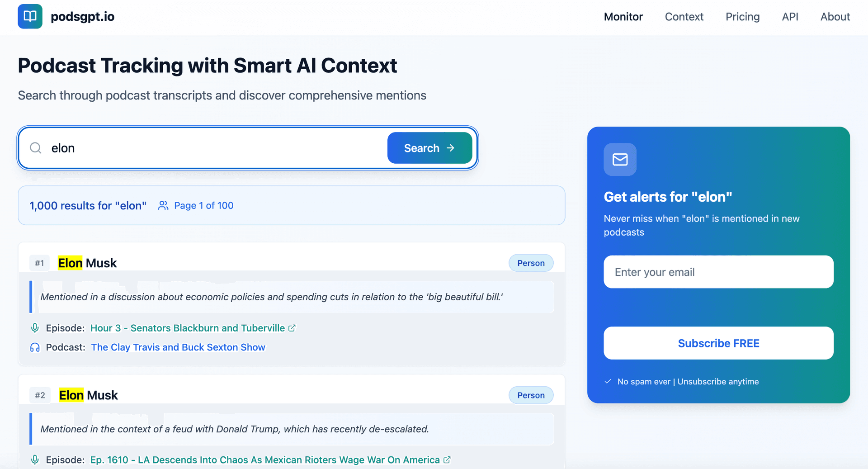Open the Pricing page
Image resolution: width=868 pixels, height=469 pixels.
click(742, 17)
